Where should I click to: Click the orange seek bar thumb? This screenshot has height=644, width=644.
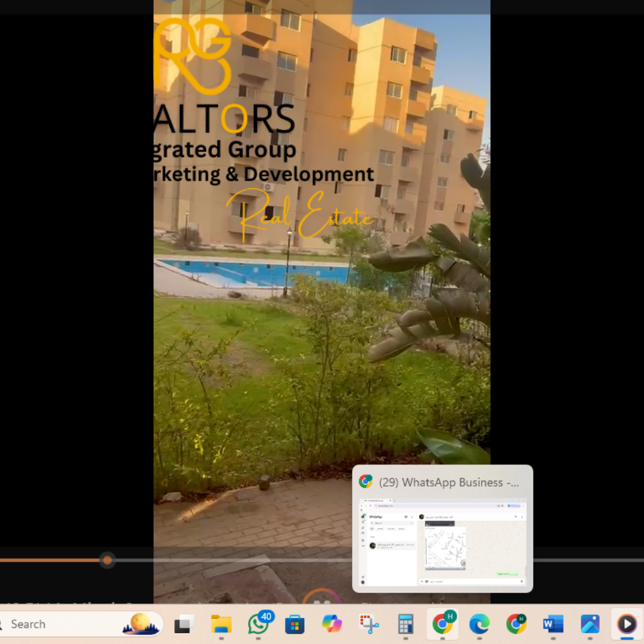coord(107,560)
